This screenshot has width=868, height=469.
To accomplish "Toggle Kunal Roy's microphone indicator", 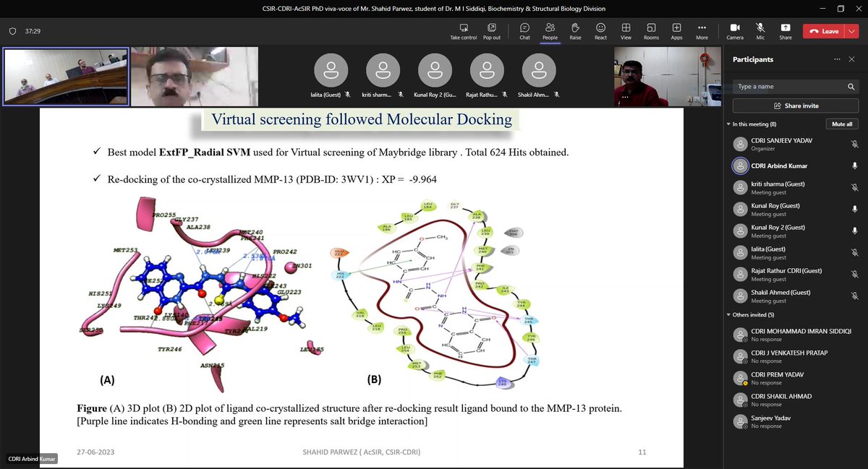I will click(855, 209).
